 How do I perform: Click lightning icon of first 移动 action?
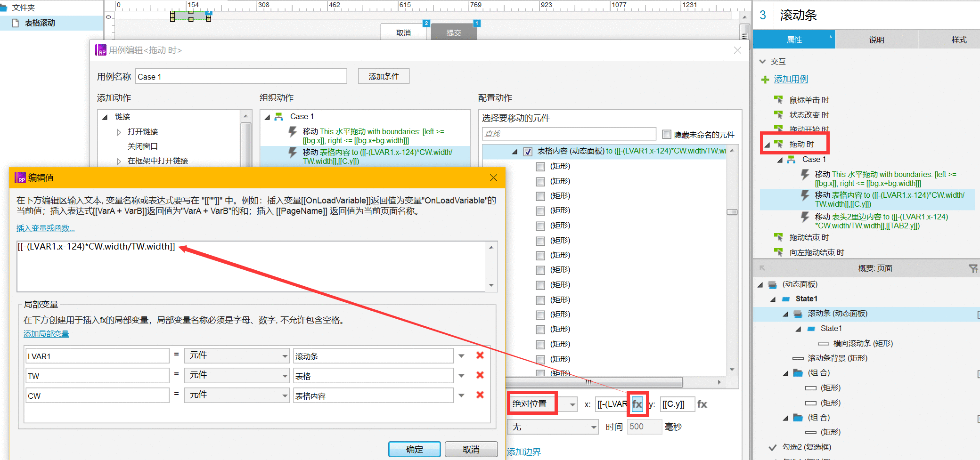293,132
